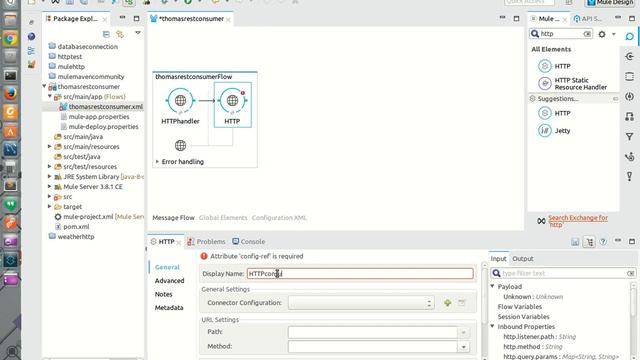Open Advanced section of HTTP properties
This screenshot has height=360, width=640.
(x=169, y=281)
